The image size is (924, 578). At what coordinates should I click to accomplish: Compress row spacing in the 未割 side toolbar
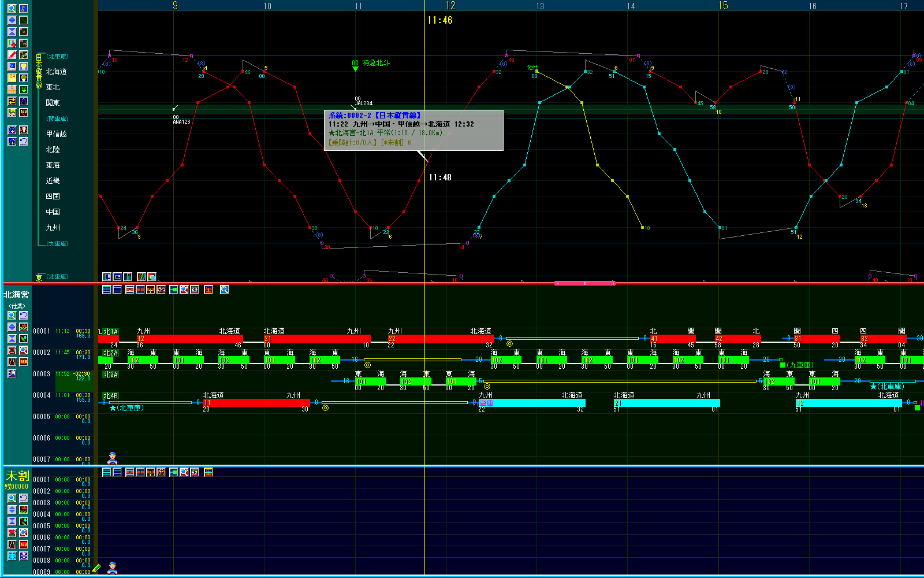(12, 521)
